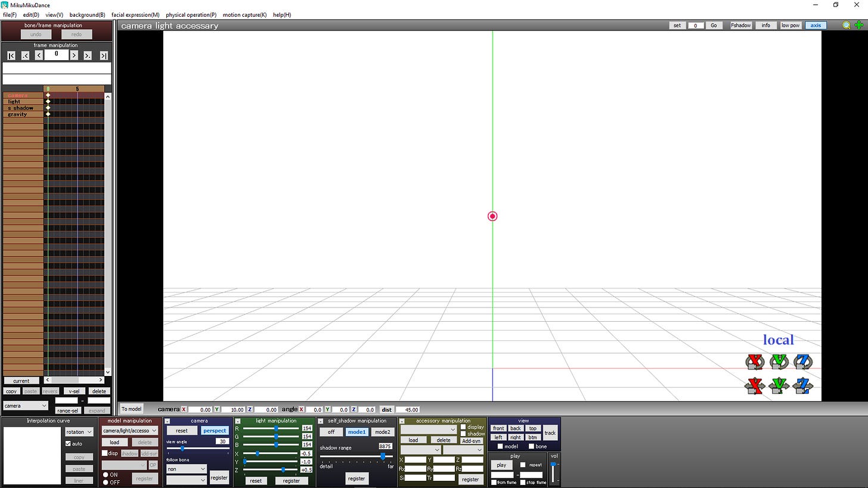Enable accessory shadow checkbox
Viewport: 868px width, 488px height.
click(463, 434)
